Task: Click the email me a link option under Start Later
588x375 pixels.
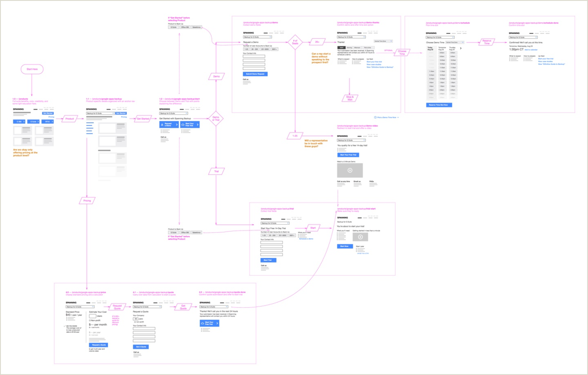Action: point(363,253)
